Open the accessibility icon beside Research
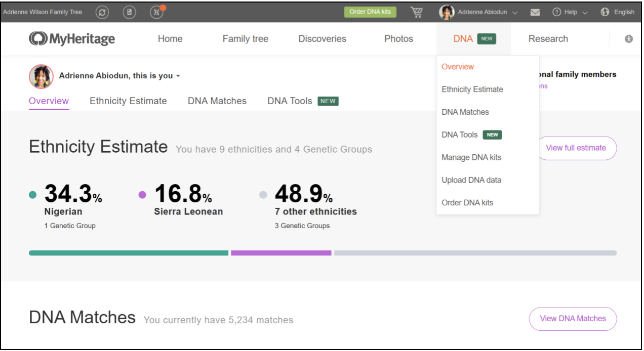The width and height of the screenshot is (644, 351). click(629, 39)
